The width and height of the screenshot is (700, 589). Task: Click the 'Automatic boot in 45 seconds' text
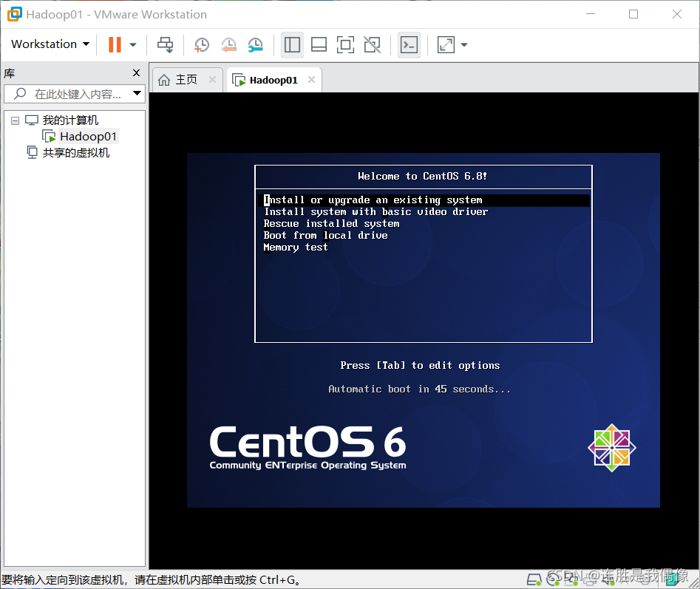pos(419,389)
